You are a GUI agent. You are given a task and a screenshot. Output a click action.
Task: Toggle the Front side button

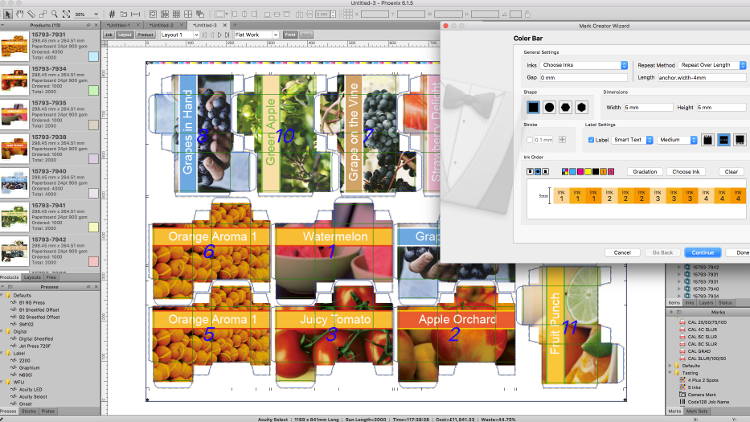[x=290, y=35]
